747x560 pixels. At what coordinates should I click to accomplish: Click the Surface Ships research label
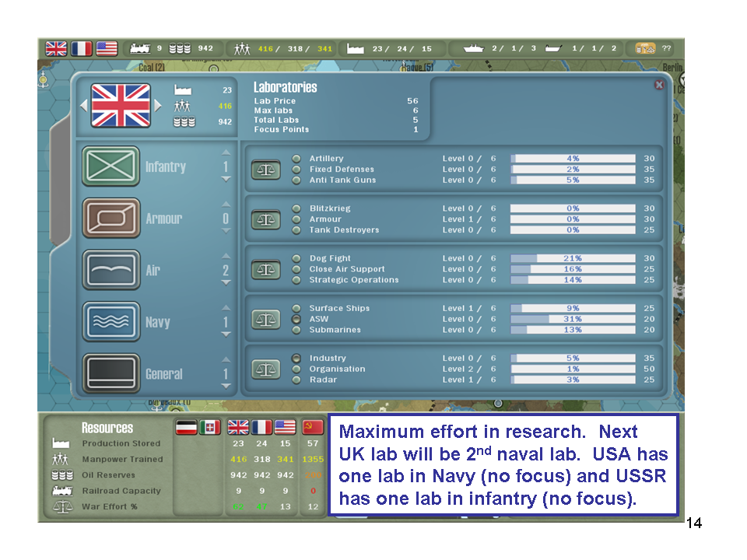point(339,308)
